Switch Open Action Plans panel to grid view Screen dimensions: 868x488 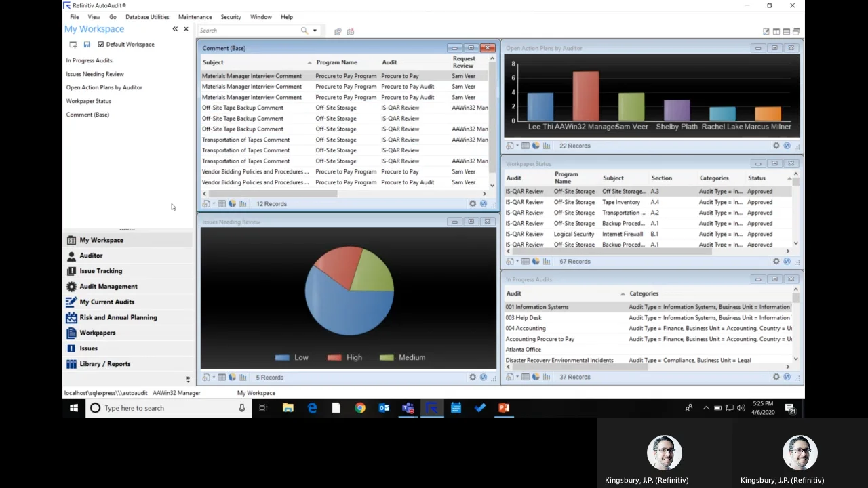pyautogui.click(x=525, y=146)
